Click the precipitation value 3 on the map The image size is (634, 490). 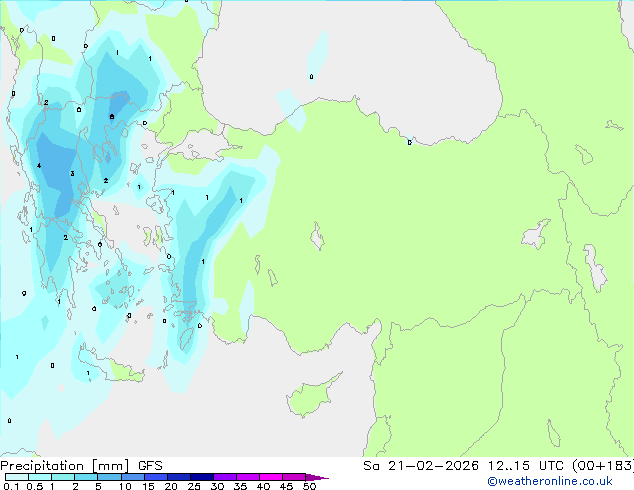(72, 174)
